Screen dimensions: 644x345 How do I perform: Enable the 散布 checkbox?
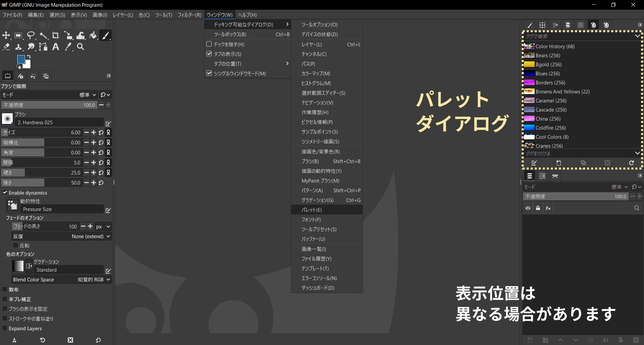coord(5,289)
